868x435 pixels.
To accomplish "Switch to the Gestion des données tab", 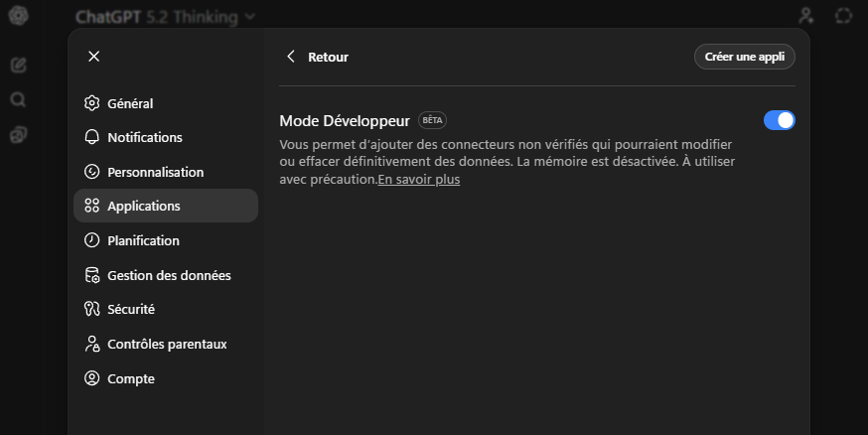I will [169, 275].
